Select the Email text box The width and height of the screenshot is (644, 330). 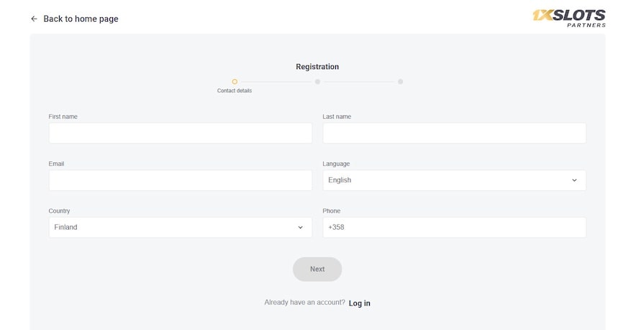180,180
